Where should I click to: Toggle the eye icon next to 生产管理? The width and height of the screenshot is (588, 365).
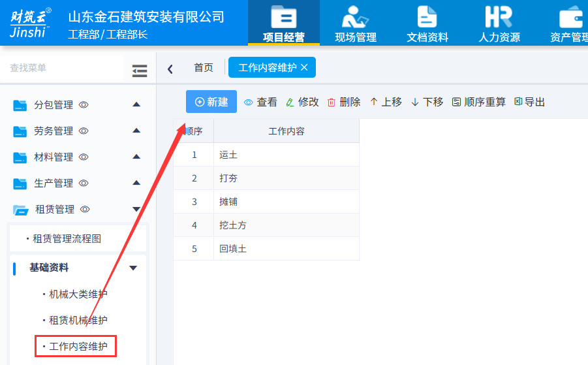point(84,183)
